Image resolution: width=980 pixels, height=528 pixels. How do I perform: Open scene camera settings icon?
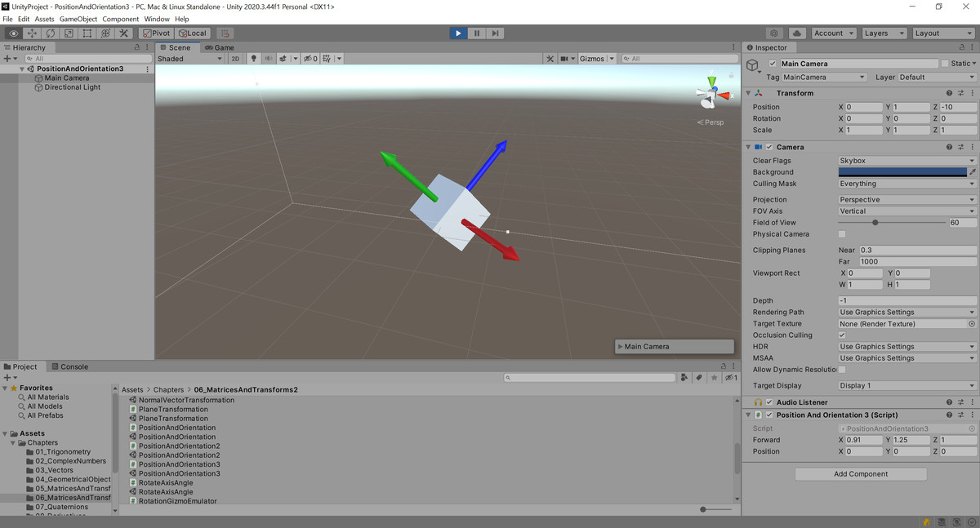[x=563, y=59]
